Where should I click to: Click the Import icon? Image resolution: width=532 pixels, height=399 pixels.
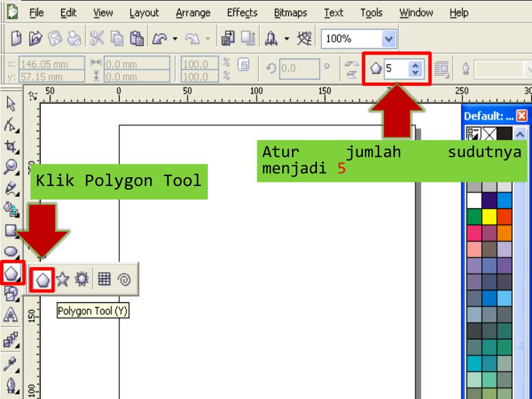coord(228,38)
